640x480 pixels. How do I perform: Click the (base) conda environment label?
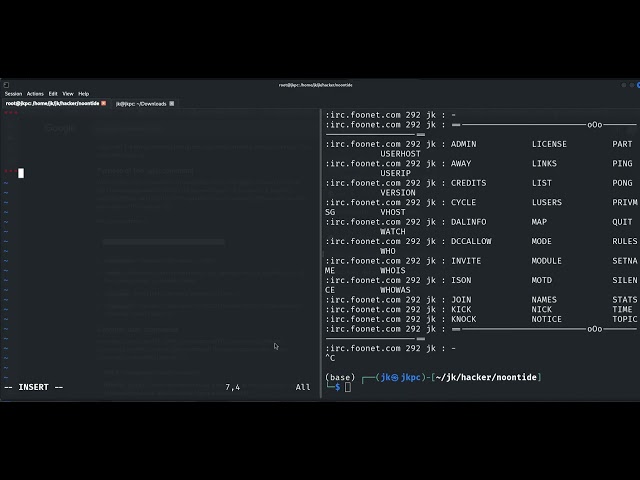[x=340, y=378]
